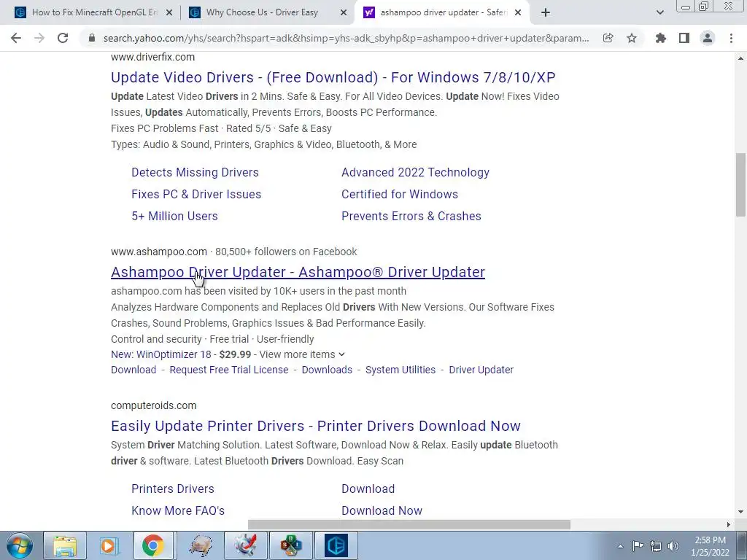Click Chrome icon in taskbar

point(152,545)
